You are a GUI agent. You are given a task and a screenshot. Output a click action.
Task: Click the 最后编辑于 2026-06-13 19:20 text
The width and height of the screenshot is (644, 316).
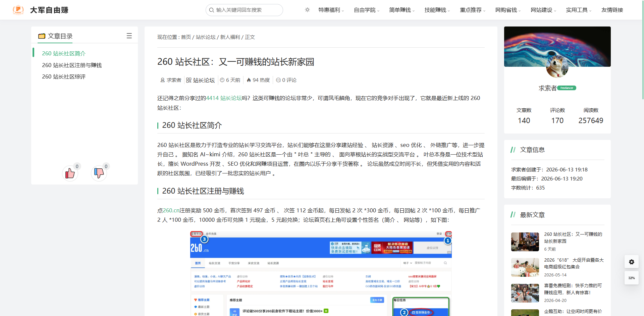click(x=547, y=178)
